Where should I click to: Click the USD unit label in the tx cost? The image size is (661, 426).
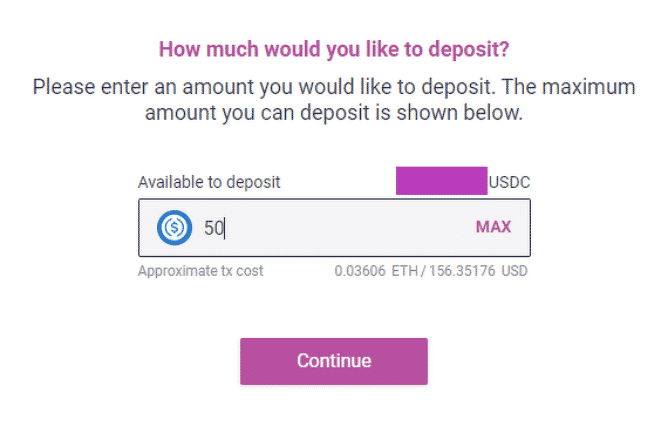(x=514, y=271)
